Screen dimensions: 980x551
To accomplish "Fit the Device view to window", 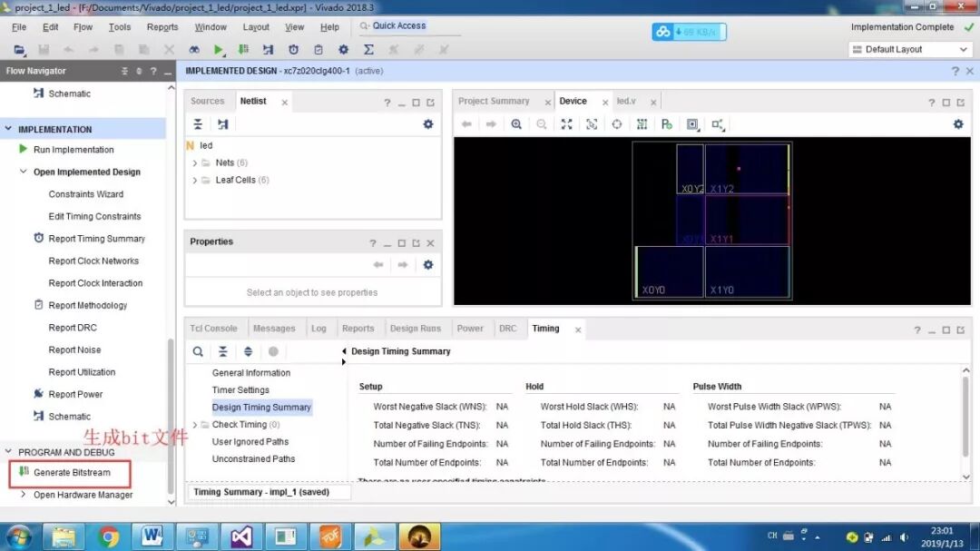I will (566, 123).
